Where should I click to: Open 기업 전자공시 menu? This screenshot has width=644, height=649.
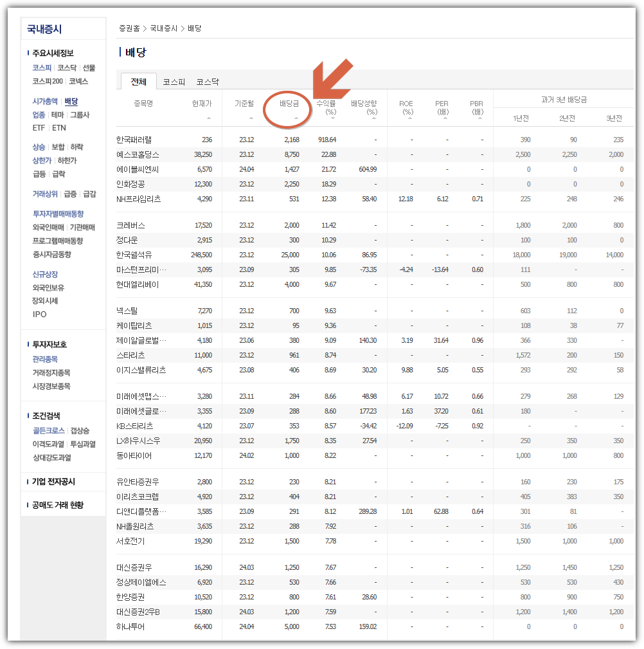pos(54,481)
